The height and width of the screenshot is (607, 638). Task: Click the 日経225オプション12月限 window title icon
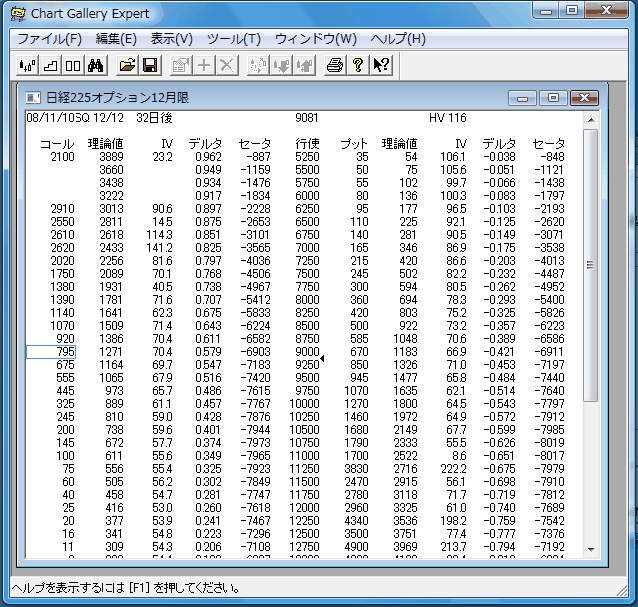point(33,98)
